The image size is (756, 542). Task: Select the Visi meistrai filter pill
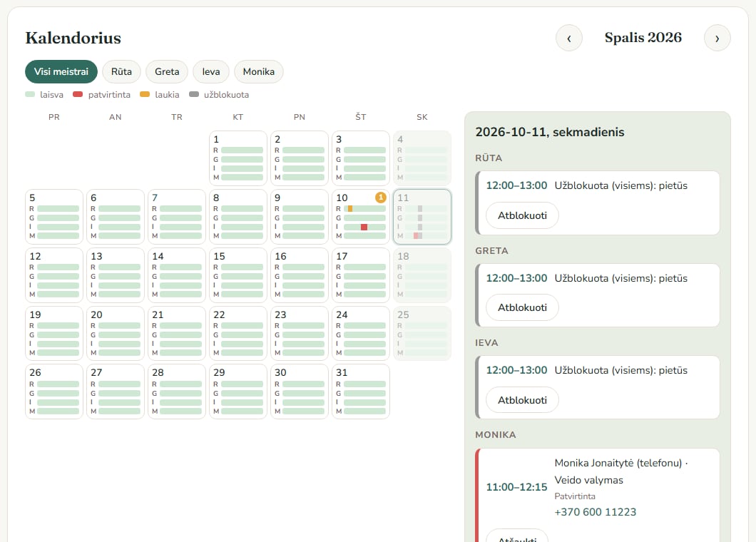pos(61,71)
